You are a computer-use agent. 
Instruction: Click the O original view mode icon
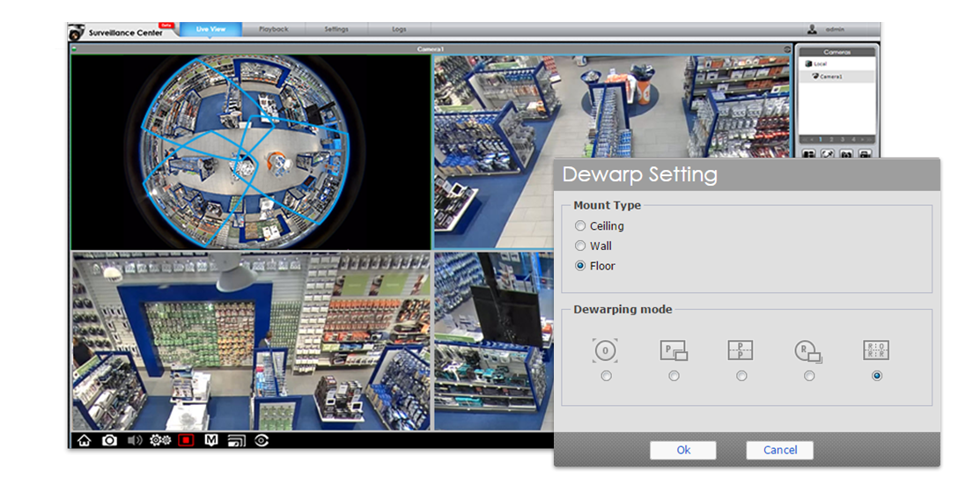coord(605,350)
